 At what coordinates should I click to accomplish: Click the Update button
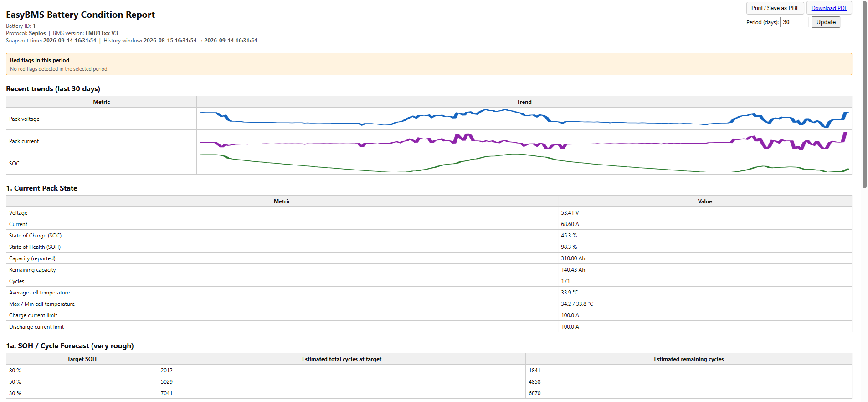click(826, 22)
